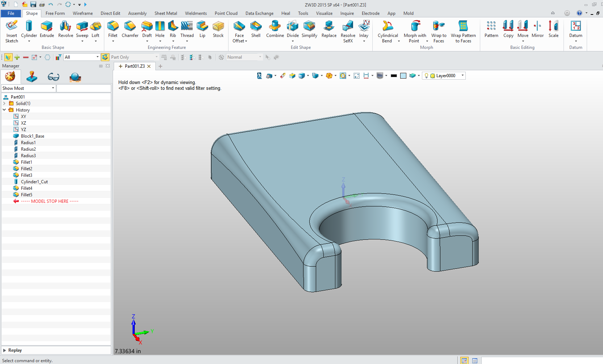Select the Resolve SelfX tool
This screenshot has width=603, height=364.
pos(348,31)
